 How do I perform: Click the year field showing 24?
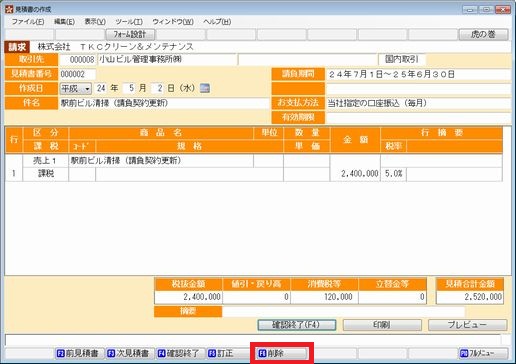(x=101, y=89)
